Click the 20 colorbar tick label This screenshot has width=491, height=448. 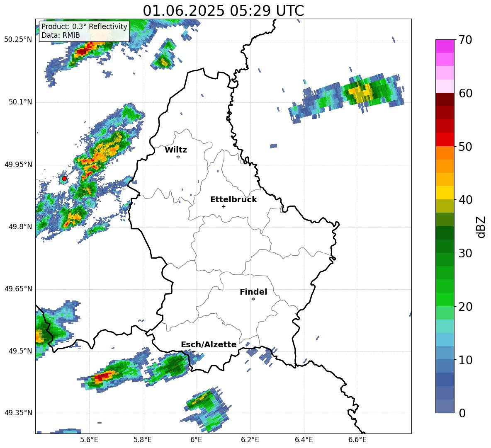click(465, 307)
